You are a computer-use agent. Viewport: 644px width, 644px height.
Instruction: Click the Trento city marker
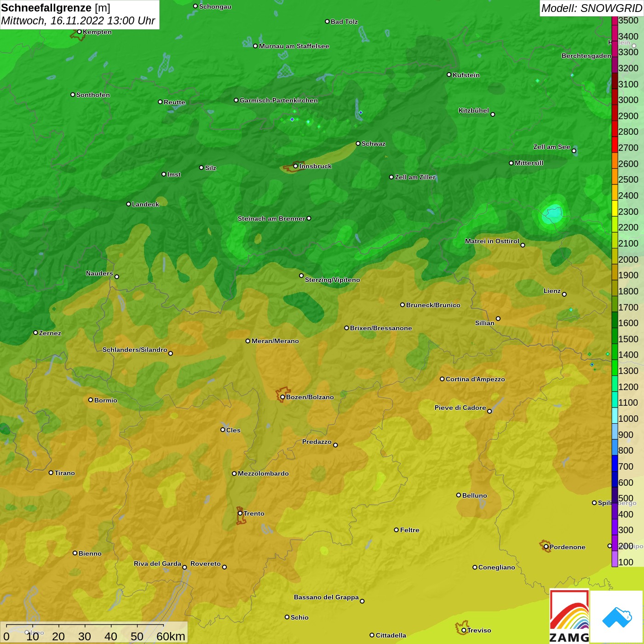pos(240,513)
